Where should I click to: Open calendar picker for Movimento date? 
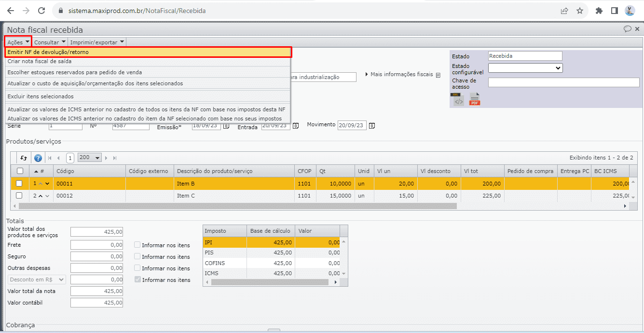372,126
